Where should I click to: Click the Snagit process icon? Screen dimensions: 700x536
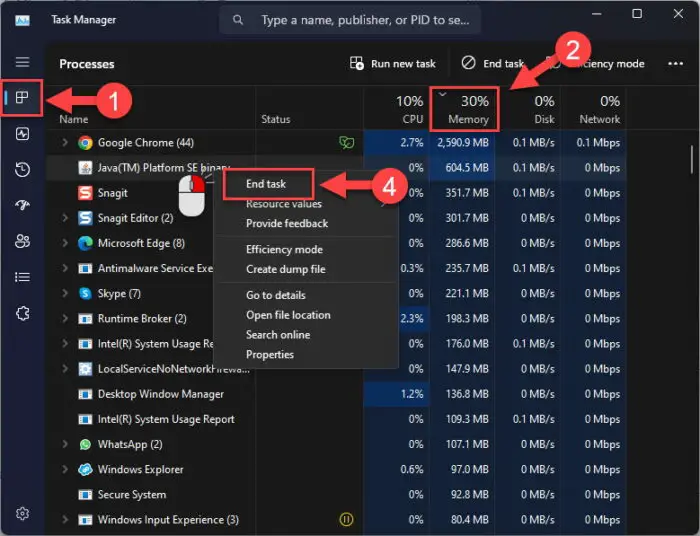pos(85,193)
